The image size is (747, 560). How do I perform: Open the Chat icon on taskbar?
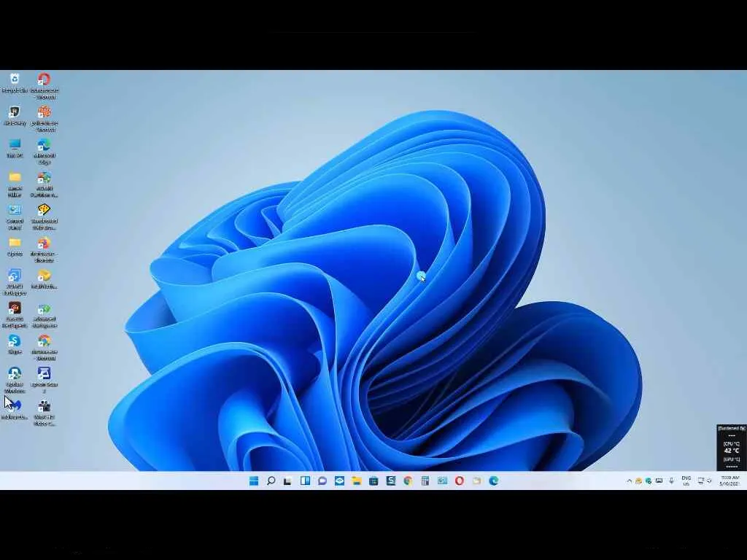coord(322,481)
